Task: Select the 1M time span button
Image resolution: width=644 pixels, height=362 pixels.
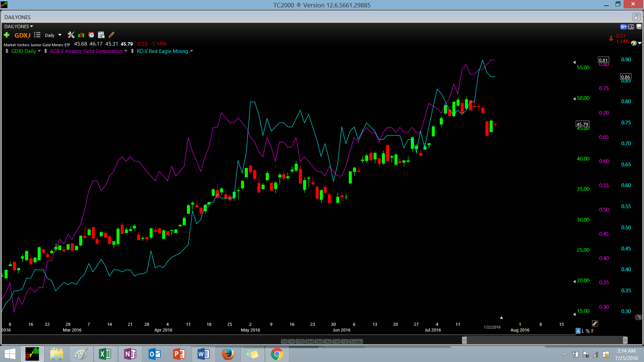Action: 328,342
